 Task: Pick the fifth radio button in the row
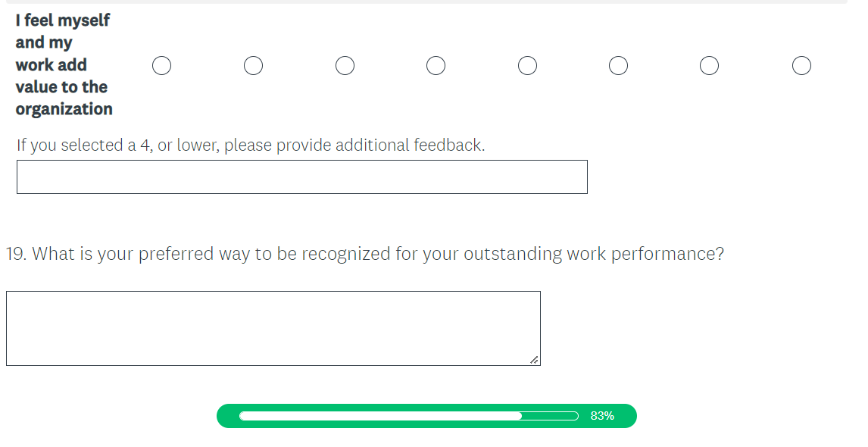click(x=527, y=66)
